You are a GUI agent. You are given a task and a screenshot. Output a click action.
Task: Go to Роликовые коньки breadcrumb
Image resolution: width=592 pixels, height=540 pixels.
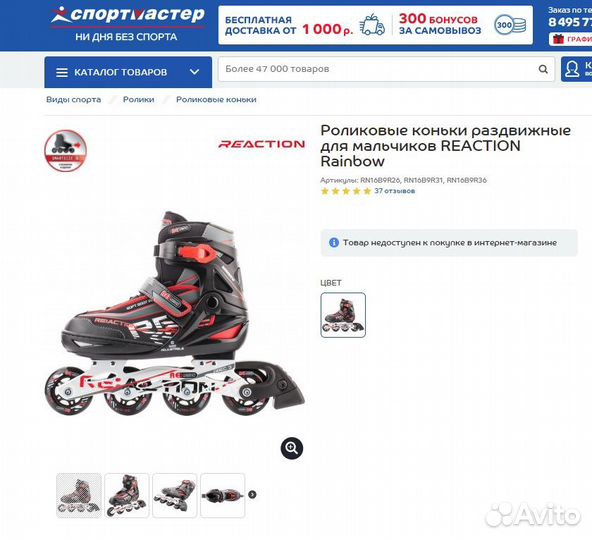click(216, 100)
